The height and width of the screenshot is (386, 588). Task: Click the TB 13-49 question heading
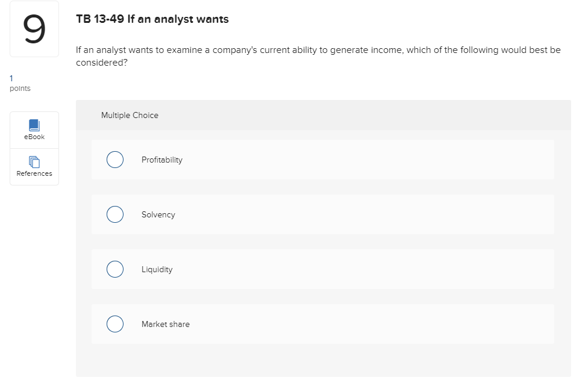(152, 19)
